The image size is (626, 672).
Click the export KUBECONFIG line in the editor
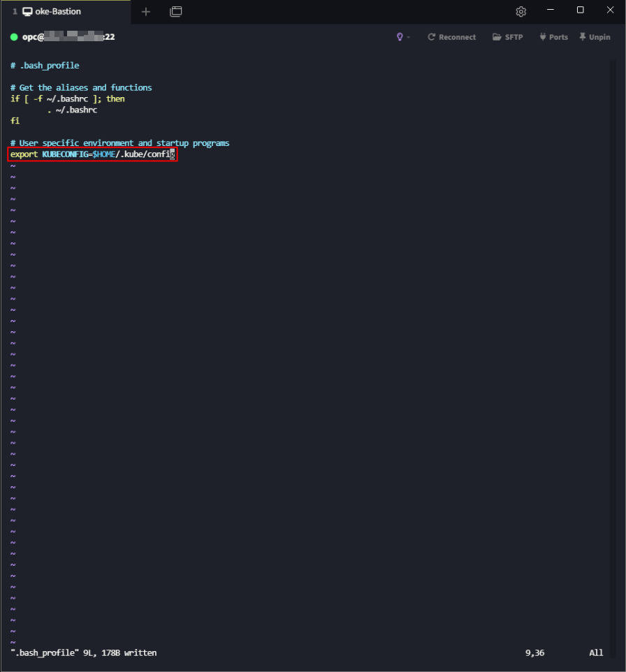(92, 154)
